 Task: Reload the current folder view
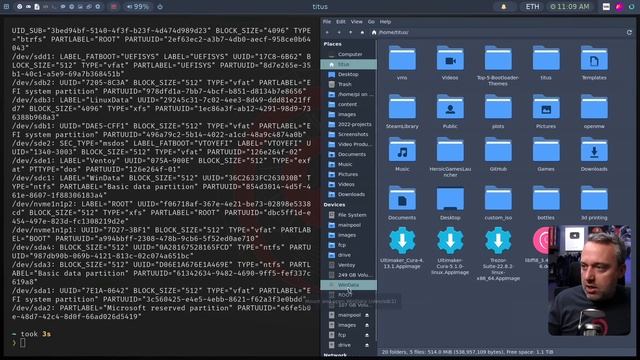(629, 32)
